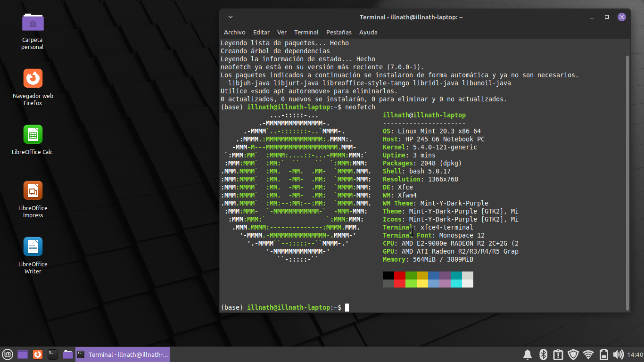Launch the terminal from the panel launcher
The width and height of the screenshot is (644, 362).
(x=53, y=354)
